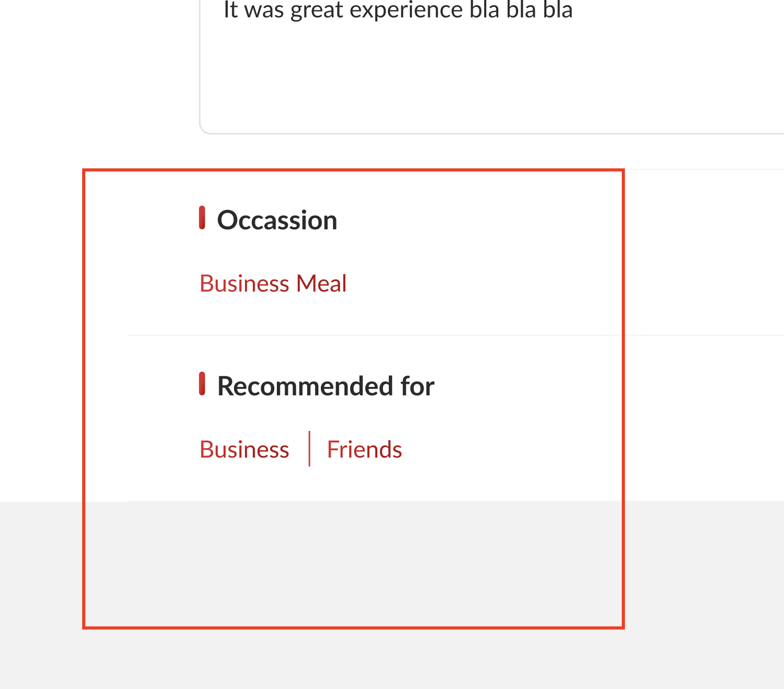
Task: Click the word 'Meal' in Business Meal
Action: (x=321, y=284)
